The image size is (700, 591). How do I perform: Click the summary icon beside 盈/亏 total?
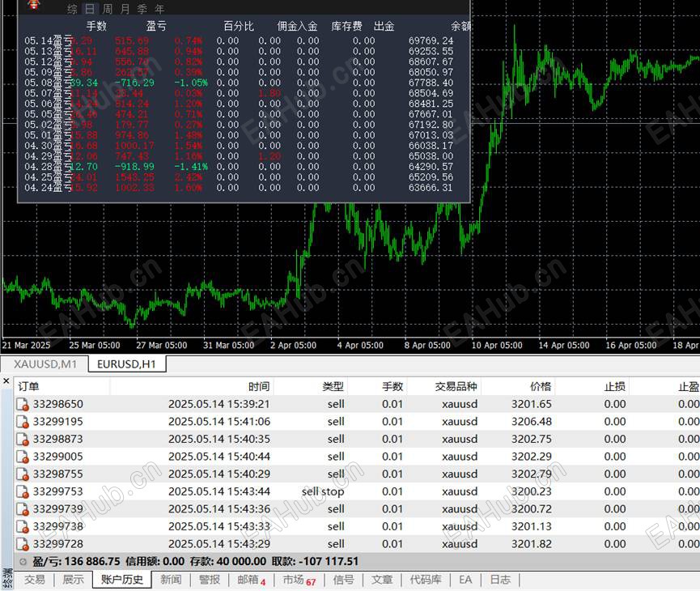tap(23, 562)
